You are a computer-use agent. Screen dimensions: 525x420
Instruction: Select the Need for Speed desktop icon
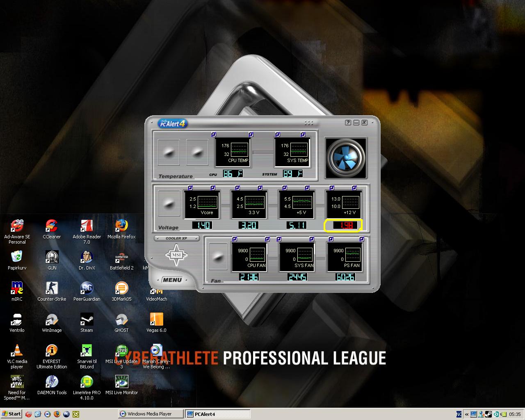(x=17, y=388)
